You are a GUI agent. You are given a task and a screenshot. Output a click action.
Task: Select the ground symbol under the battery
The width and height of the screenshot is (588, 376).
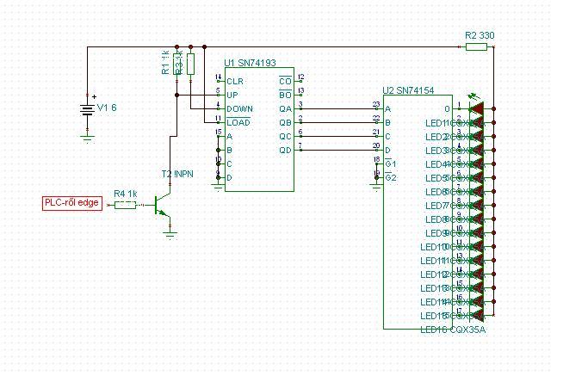(87, 139)
